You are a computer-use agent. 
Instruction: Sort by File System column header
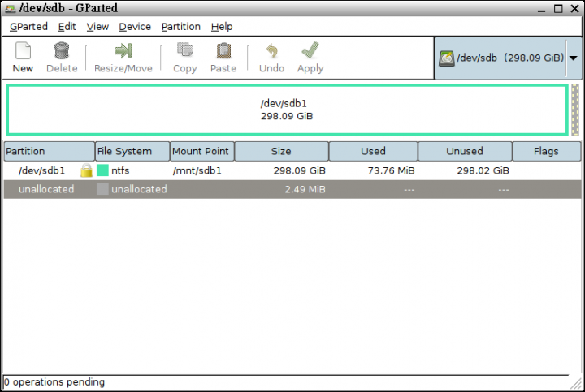(132, 151)
